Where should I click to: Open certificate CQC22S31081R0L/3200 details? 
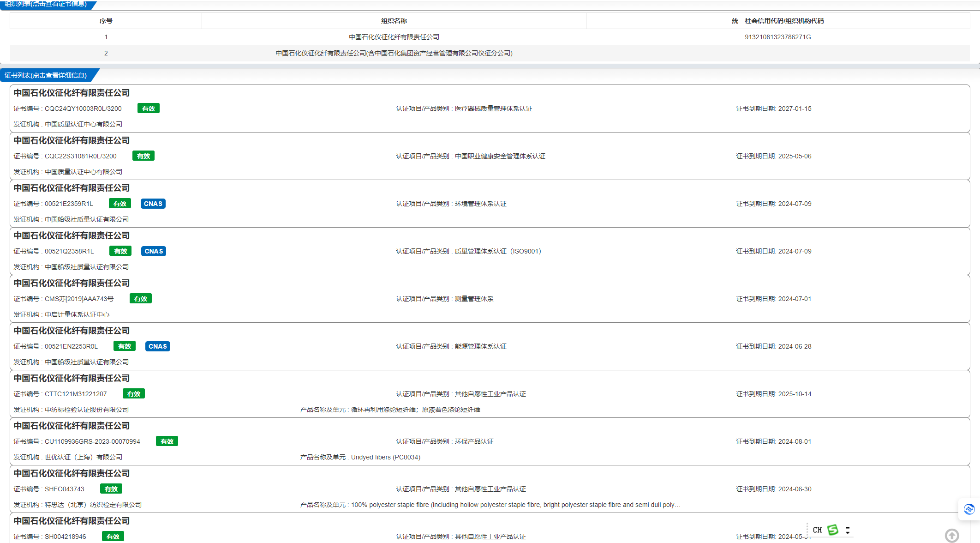pyautogui.click(x=490, y=156)
